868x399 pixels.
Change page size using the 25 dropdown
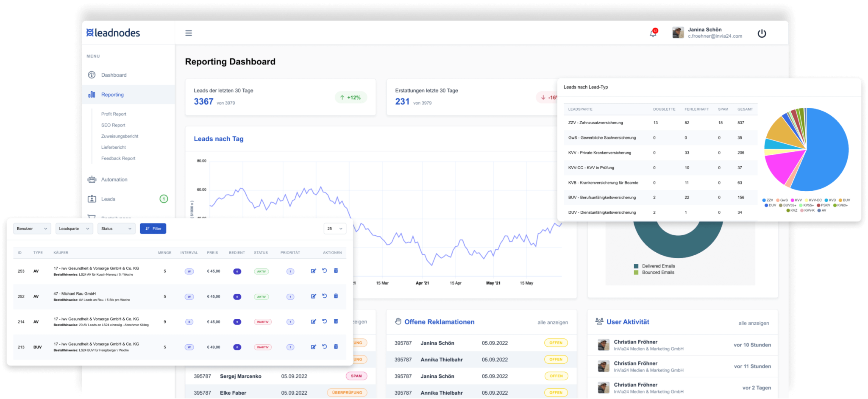click(x=334, y=229)
